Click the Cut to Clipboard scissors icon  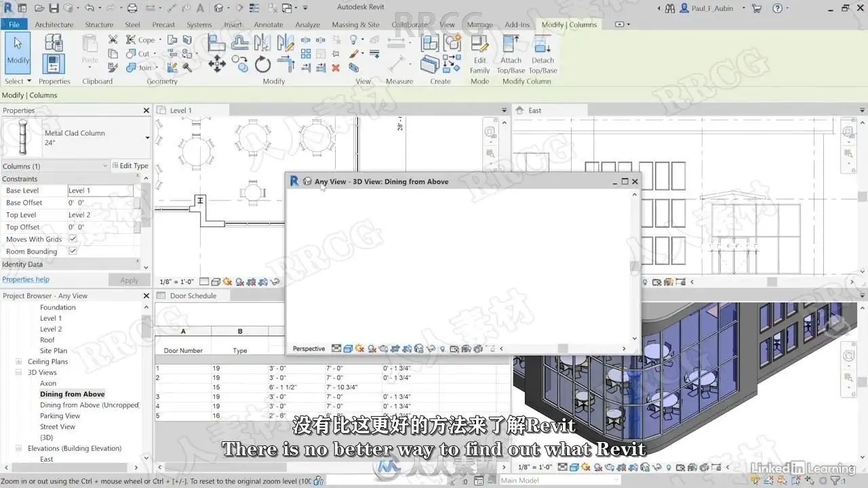[x=113, y=40]
